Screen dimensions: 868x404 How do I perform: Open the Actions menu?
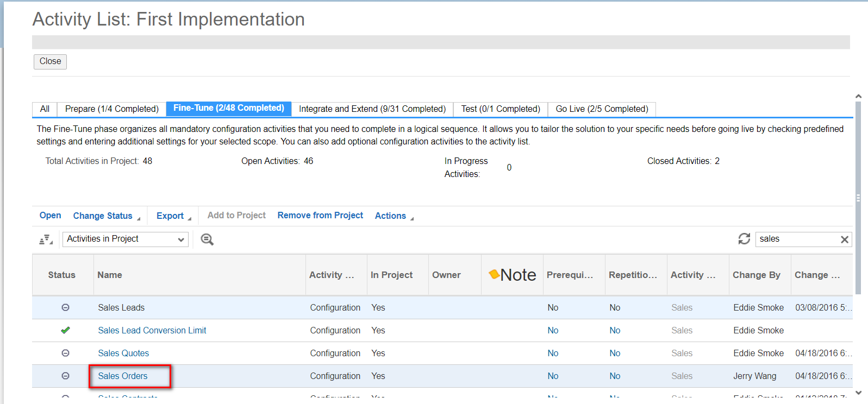tap(394, 216)
